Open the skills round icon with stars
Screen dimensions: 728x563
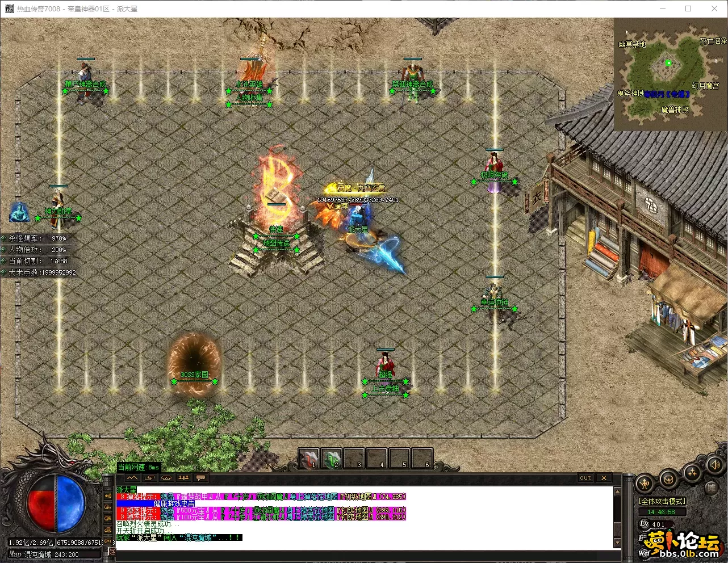pyautogui.click(x=692, y=472)
